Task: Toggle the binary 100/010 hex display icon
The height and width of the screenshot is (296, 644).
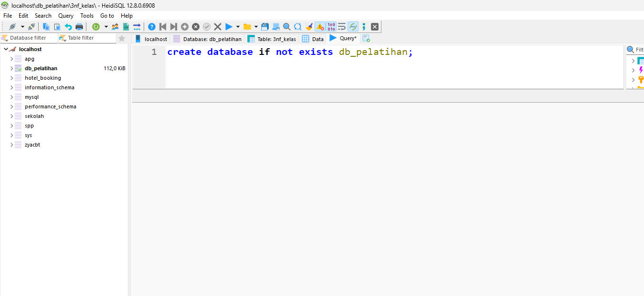Action: click(331, 27)
